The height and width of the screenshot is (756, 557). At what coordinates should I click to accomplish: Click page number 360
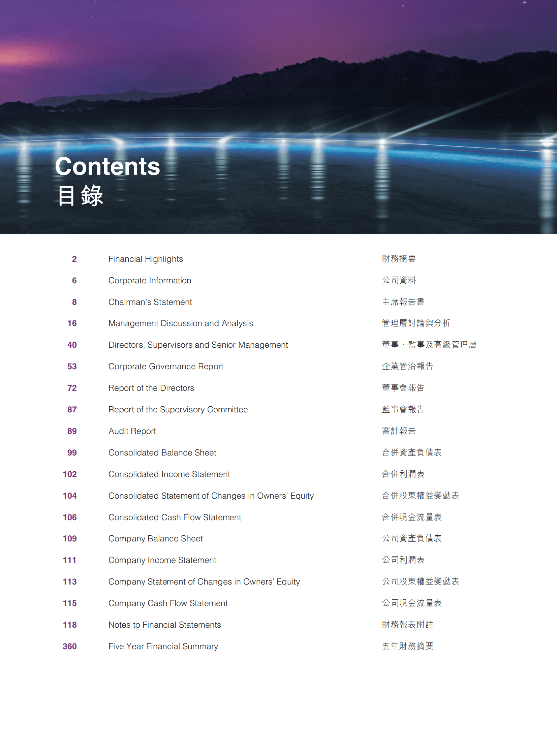coord(69,646)
